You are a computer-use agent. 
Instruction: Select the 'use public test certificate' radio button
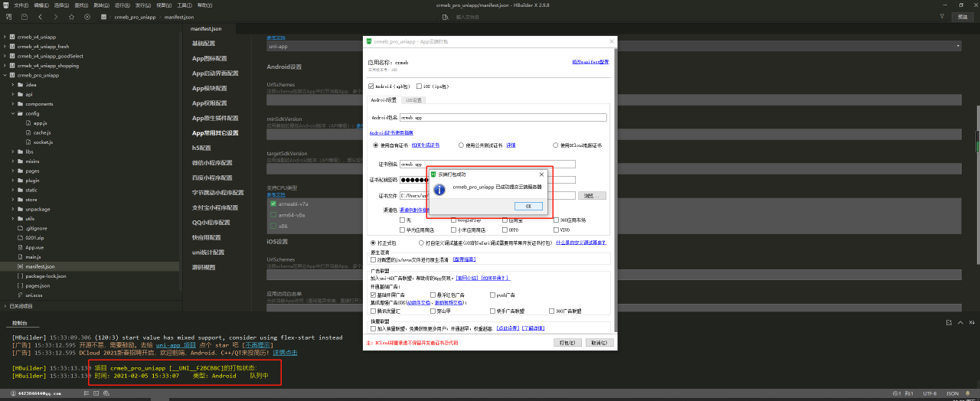click(461, 145)
